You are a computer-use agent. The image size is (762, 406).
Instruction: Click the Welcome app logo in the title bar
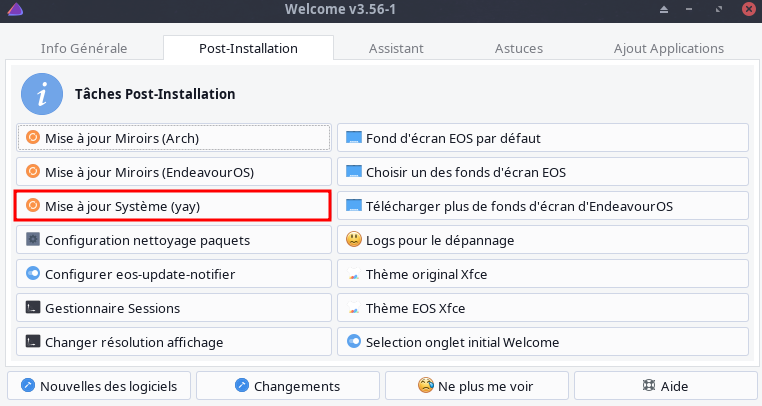13,10
